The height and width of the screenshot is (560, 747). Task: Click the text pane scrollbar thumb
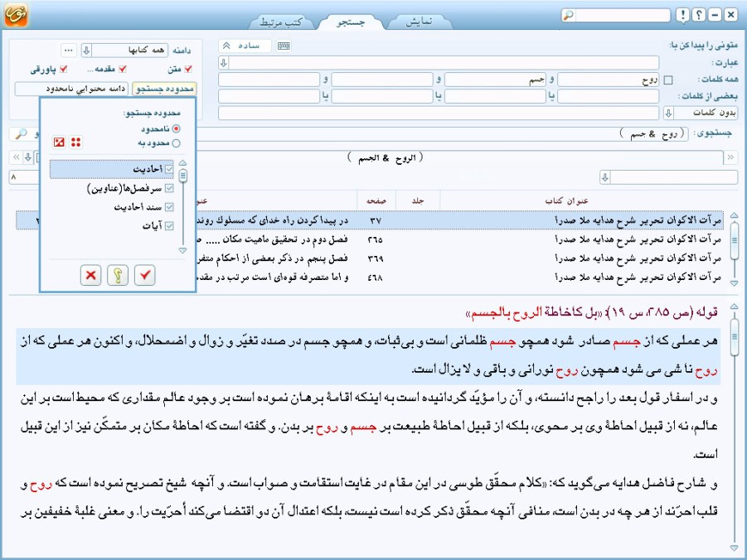734,336
